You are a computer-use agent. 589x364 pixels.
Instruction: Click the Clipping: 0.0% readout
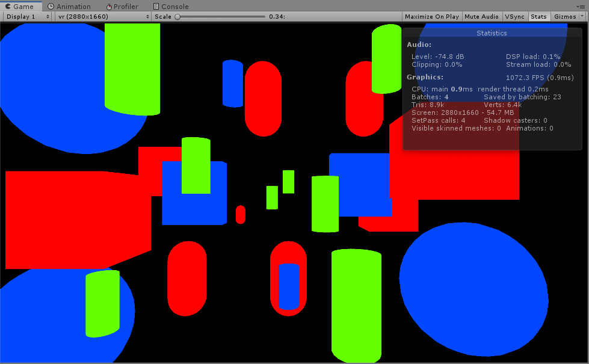point(437,64)
